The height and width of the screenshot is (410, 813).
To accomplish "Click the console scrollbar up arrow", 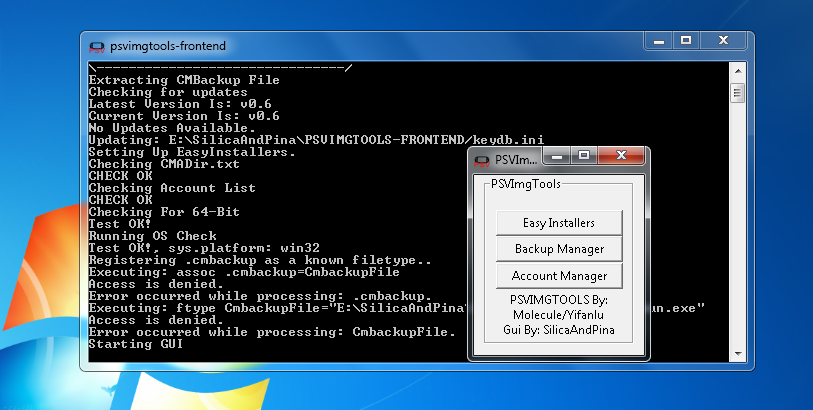I will (x=737, y=69).
